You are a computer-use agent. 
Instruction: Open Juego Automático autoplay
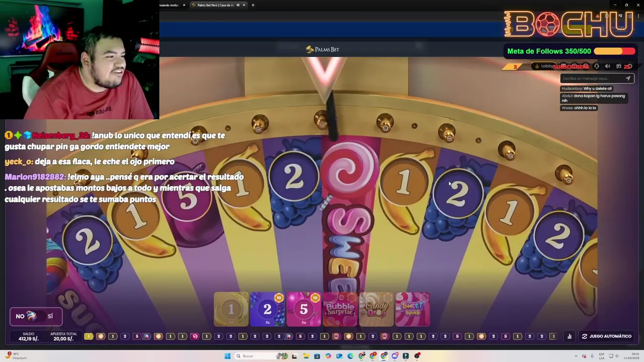pyautogui.click(x=606, y=336)
